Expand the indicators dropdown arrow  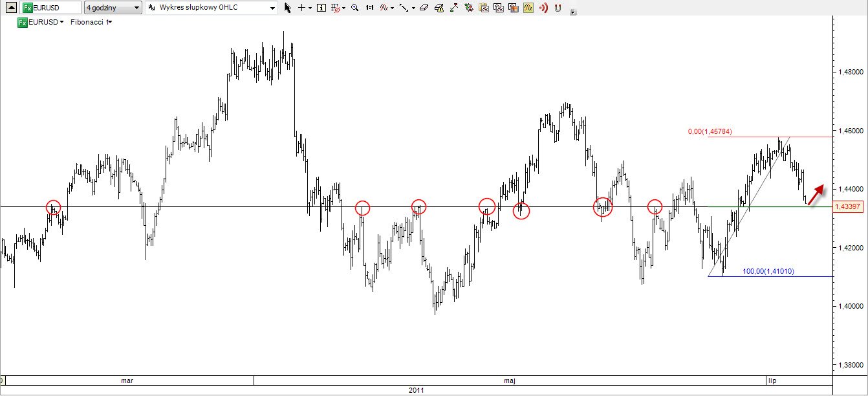[x=393, y=8]
